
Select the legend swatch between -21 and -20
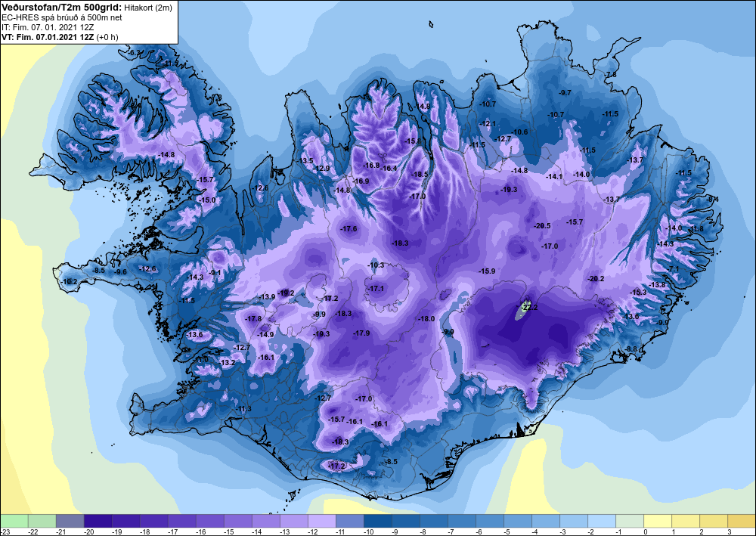click(x=70, y=521)
